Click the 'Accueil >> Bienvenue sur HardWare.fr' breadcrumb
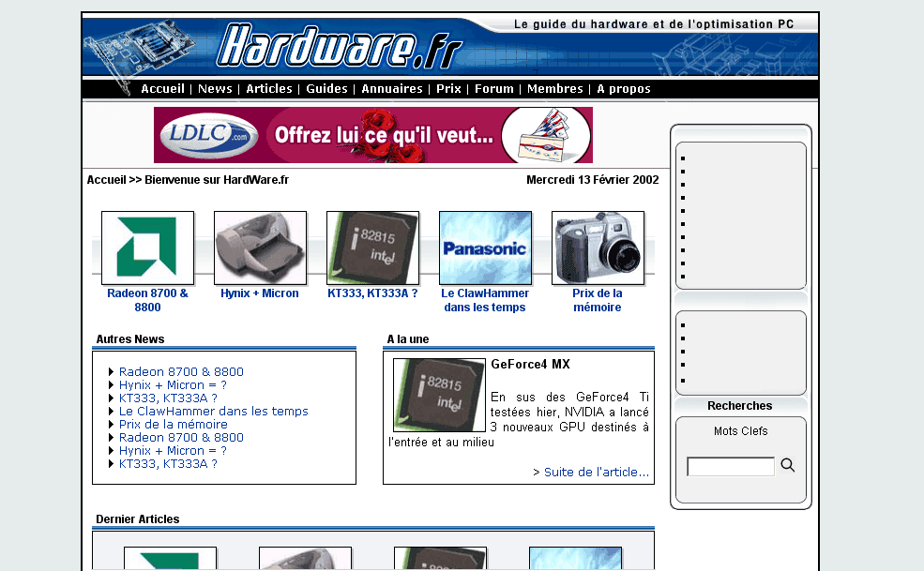Screen dimensions: 924x571 (188, 180)
